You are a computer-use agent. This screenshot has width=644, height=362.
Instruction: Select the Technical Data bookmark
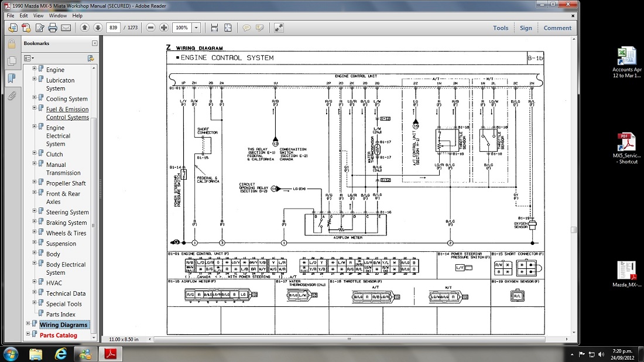(x=66, y=293)
